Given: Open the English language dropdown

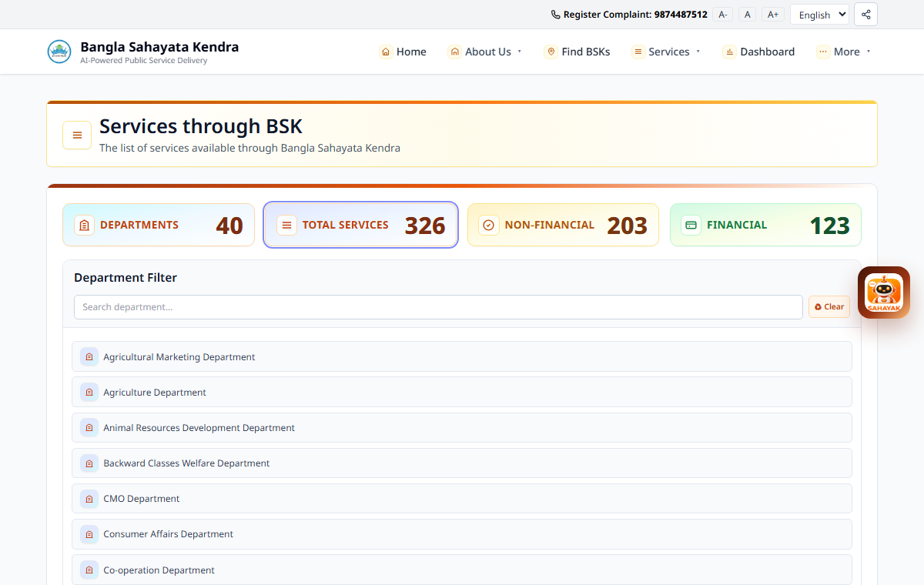Looking at the screenshot, I should pyautogui.click(x=819, y=15).
